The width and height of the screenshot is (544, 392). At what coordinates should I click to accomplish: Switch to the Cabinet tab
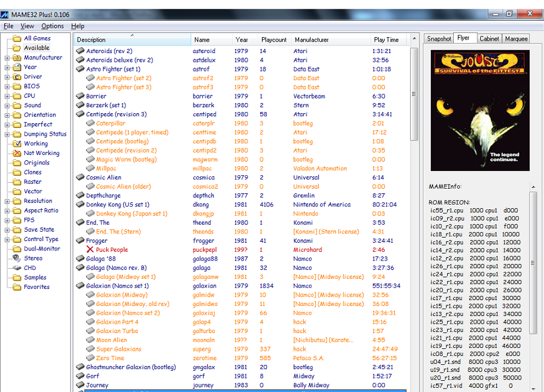[489, 38]
